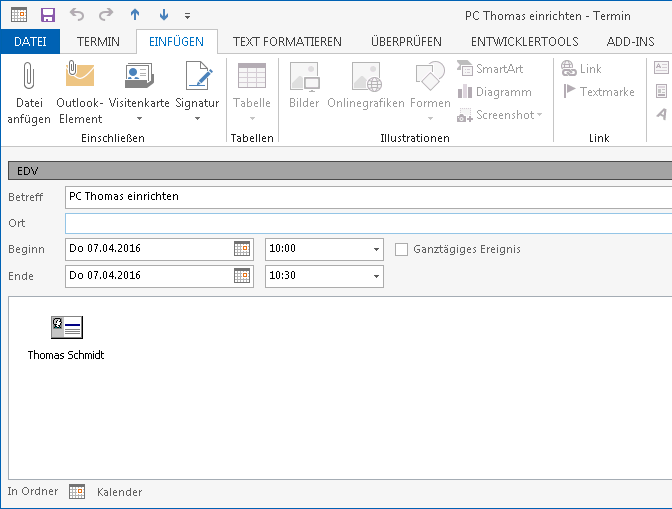Click the Datei anfügen paperclip icon

[28, 77]
